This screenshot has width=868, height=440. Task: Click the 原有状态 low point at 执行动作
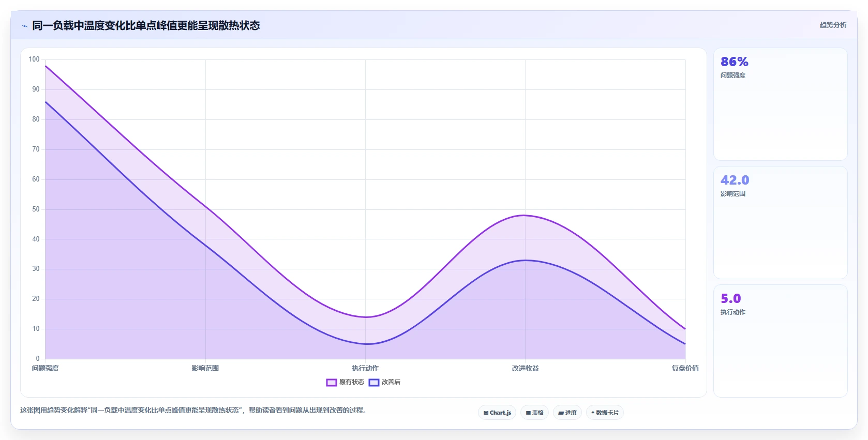coord(365,317)
